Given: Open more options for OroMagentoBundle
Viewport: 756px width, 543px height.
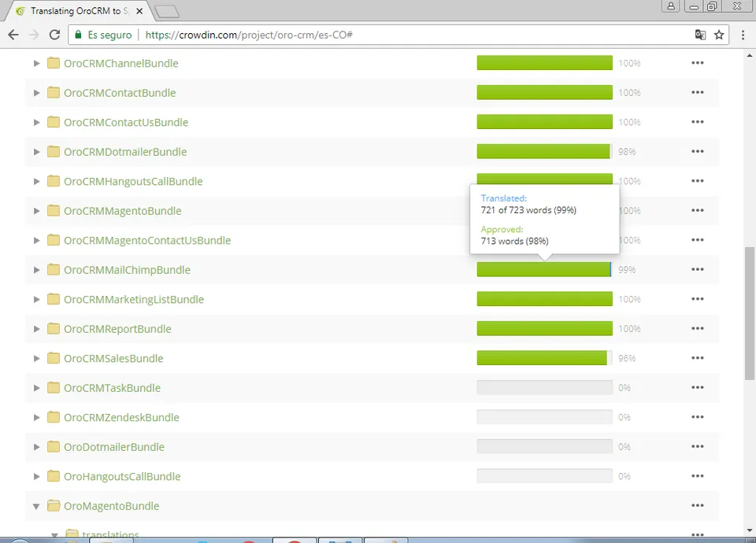Looking at the screenshot, I should (697, 505).
